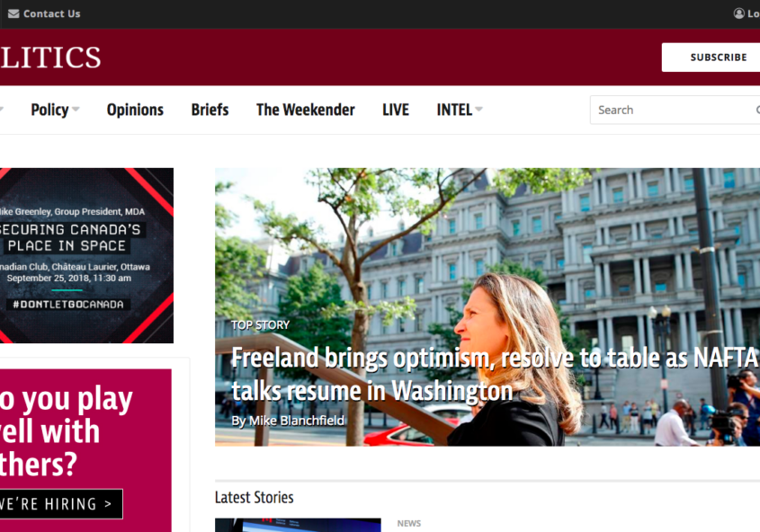
Task: Click the user profile icon in top bar
Action: [738, 13]
